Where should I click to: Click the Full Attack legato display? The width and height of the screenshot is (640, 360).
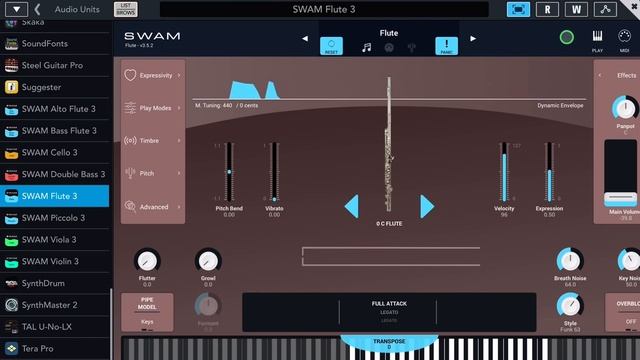coord(389,312)
